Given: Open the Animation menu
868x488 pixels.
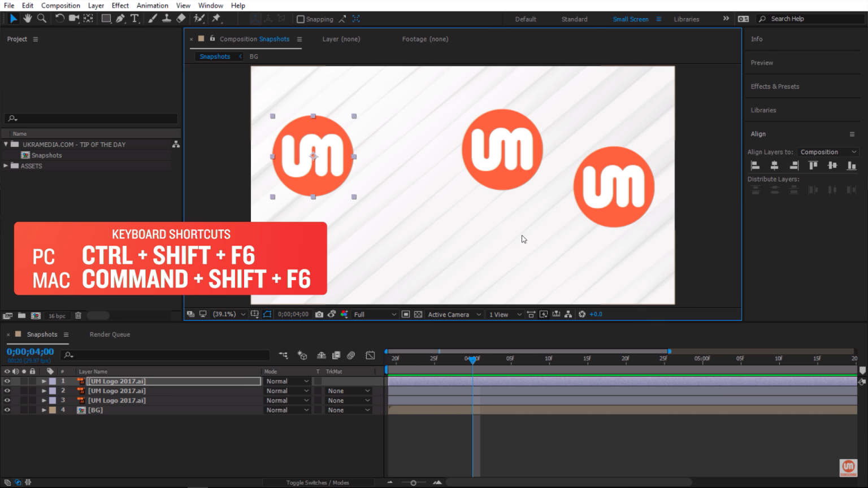Looking at the screenshot, I should pos(152,6).
